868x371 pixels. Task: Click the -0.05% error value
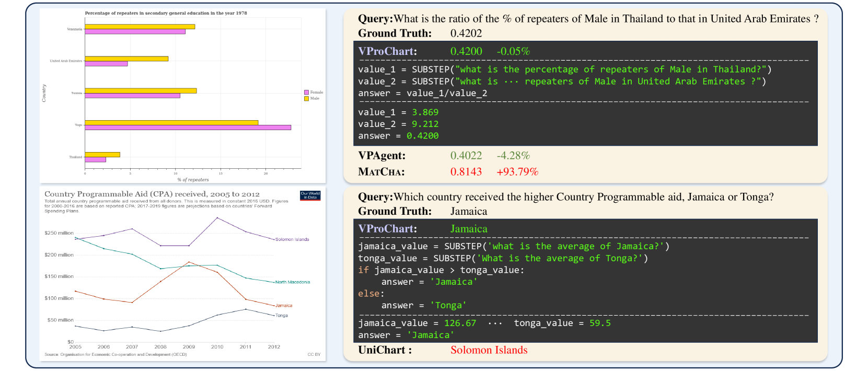513,51
